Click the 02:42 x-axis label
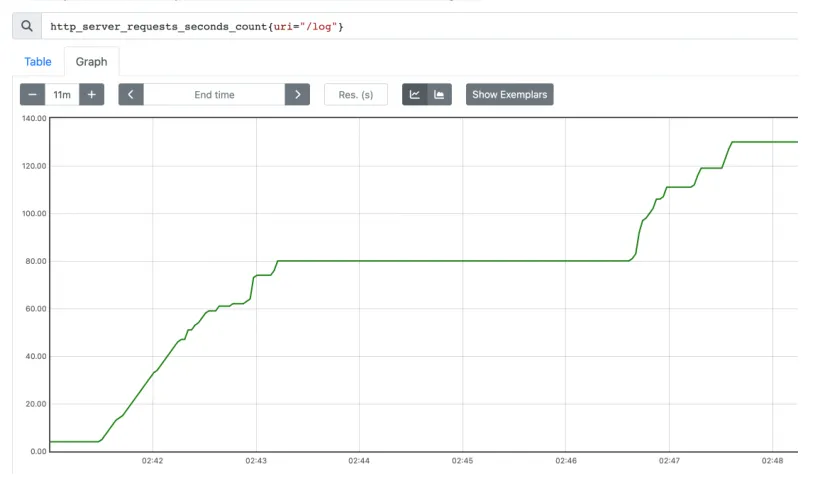The width and height of the screenshot is (821, 481). [x=152, y=461]
